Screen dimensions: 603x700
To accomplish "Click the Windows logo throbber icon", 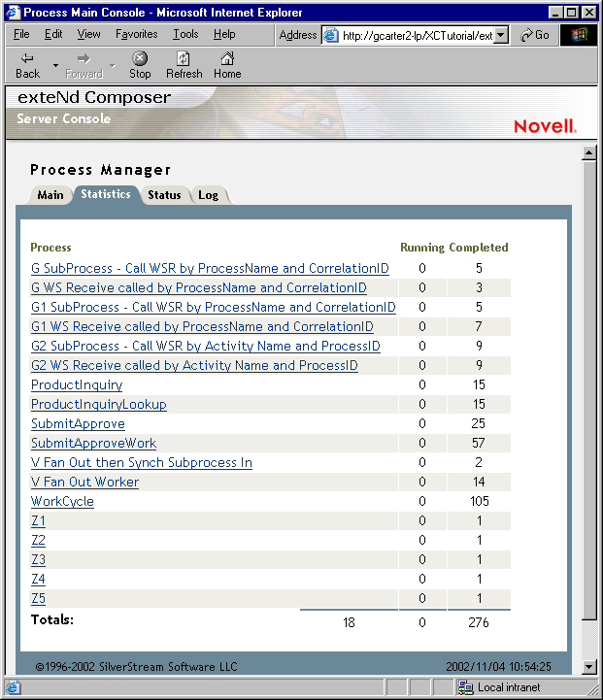I will coord(579,35).
